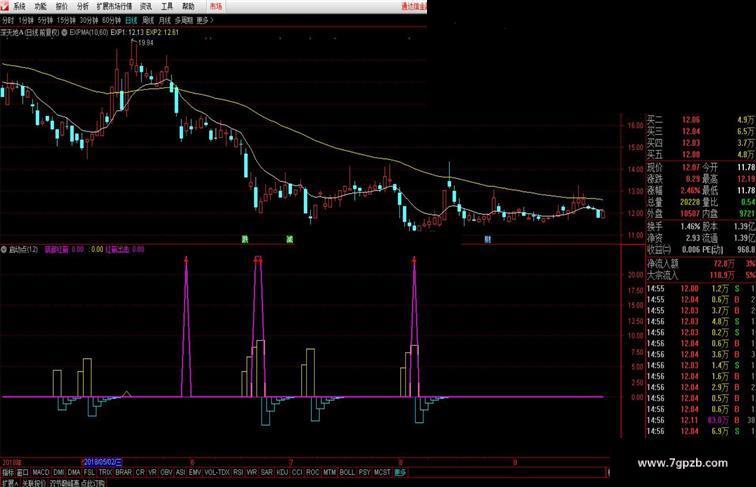Click the green 跌 marker under the chart
Screen dimensions: 756x487
pyautogui.click(x=245, y=239)
